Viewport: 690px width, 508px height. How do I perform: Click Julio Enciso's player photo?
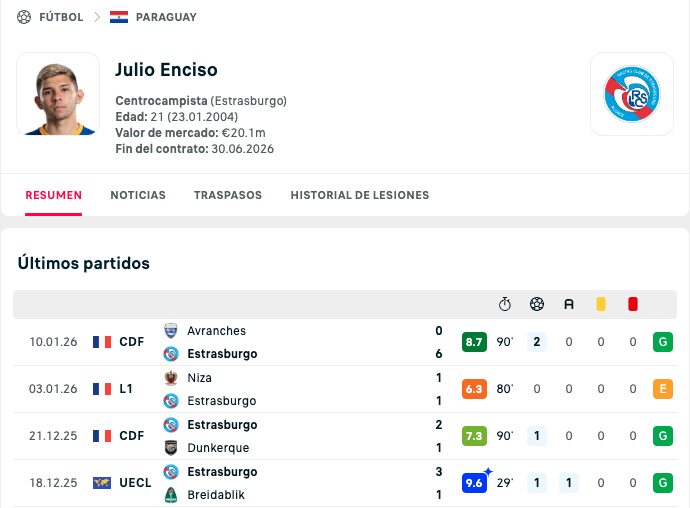click(58, 94)
